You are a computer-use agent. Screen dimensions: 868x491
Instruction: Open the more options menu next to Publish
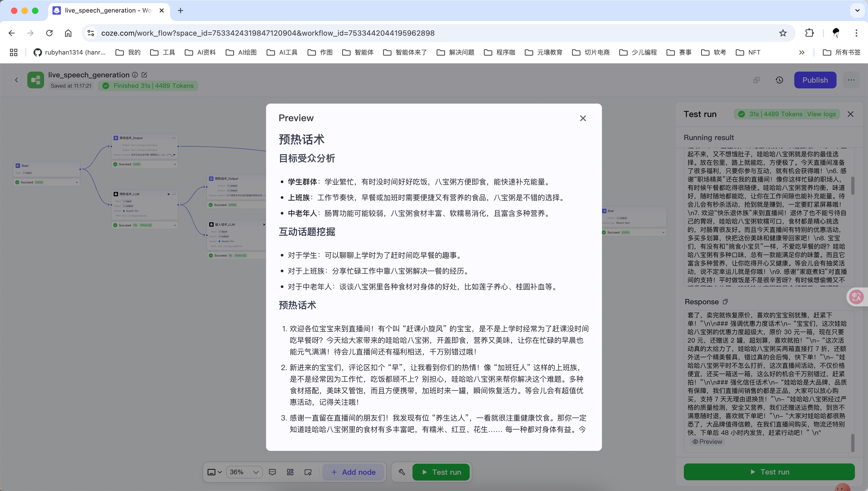[851, 80]
